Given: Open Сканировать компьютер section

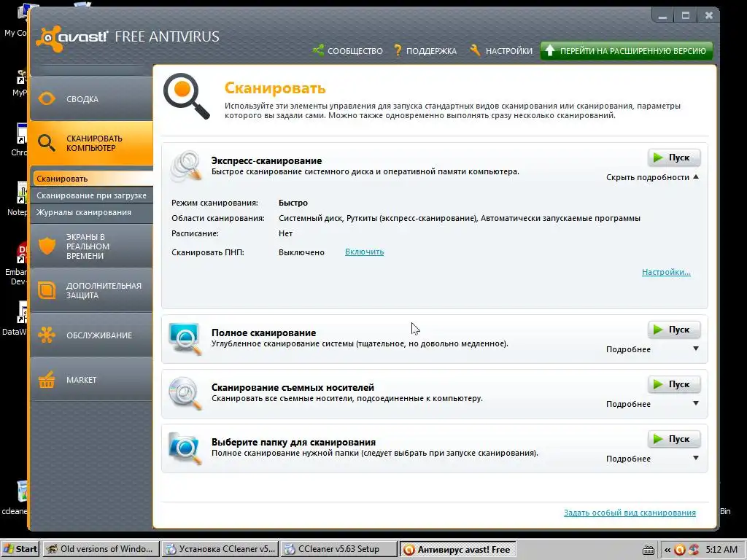Looking at the screenshot, I should coord(91,143).
